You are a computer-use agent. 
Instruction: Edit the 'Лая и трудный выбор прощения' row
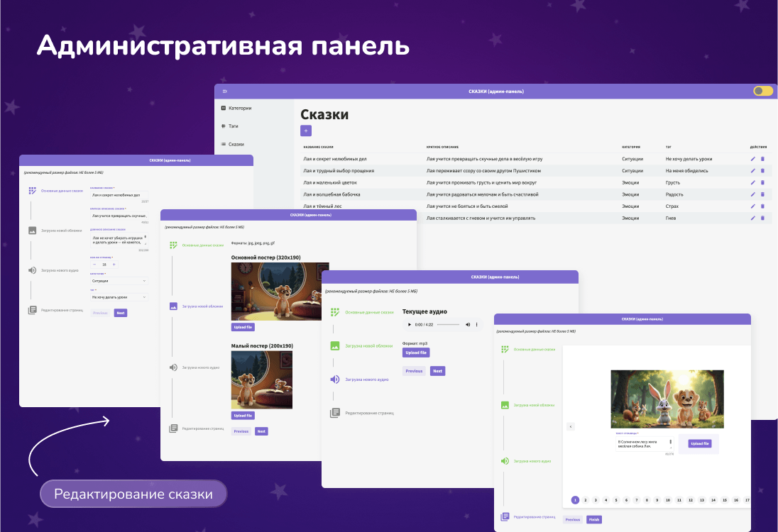pyautogui.click(x=752, y=170)
